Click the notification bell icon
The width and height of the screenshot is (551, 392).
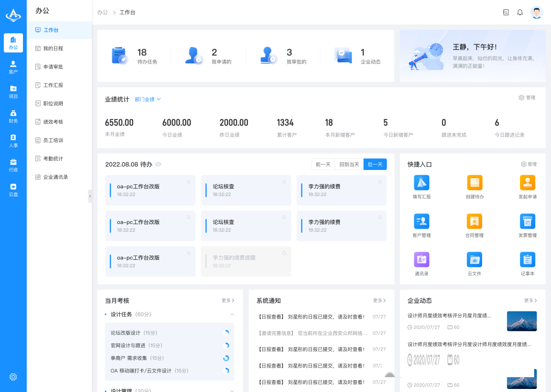[x=520, y=12]
